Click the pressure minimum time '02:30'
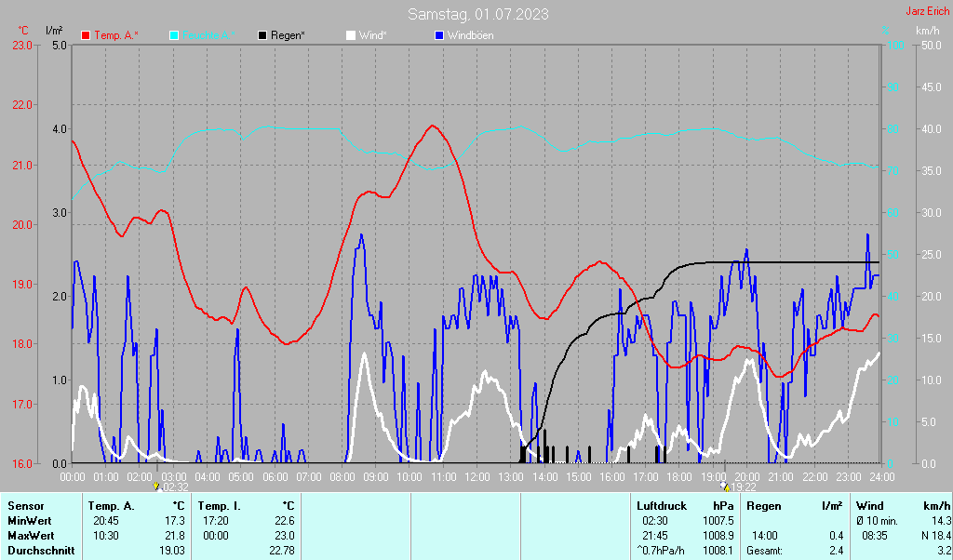The image size is (953, 560). pos(654,521)
